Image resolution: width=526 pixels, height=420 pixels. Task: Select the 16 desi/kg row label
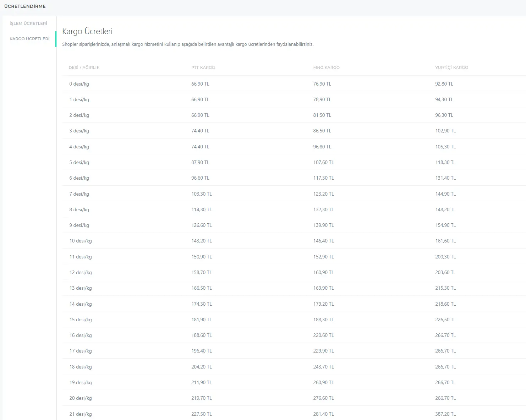(x=81, y=336)
